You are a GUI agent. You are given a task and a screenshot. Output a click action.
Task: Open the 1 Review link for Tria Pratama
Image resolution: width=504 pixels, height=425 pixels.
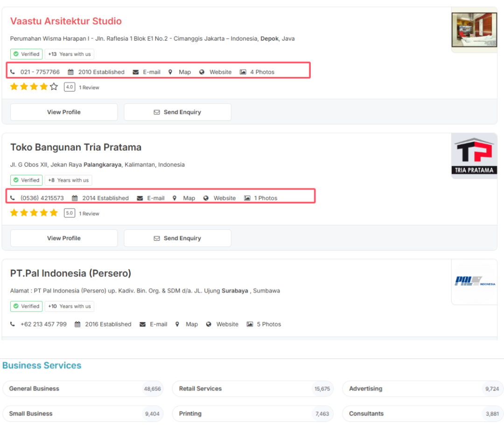pyautogui.click(x=89, y=213)
